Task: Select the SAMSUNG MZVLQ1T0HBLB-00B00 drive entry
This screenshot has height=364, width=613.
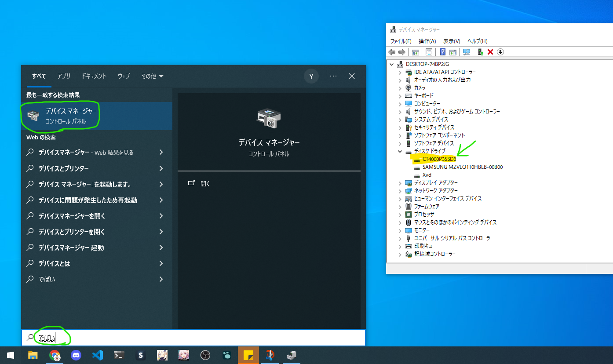Action: click(462, 167)
